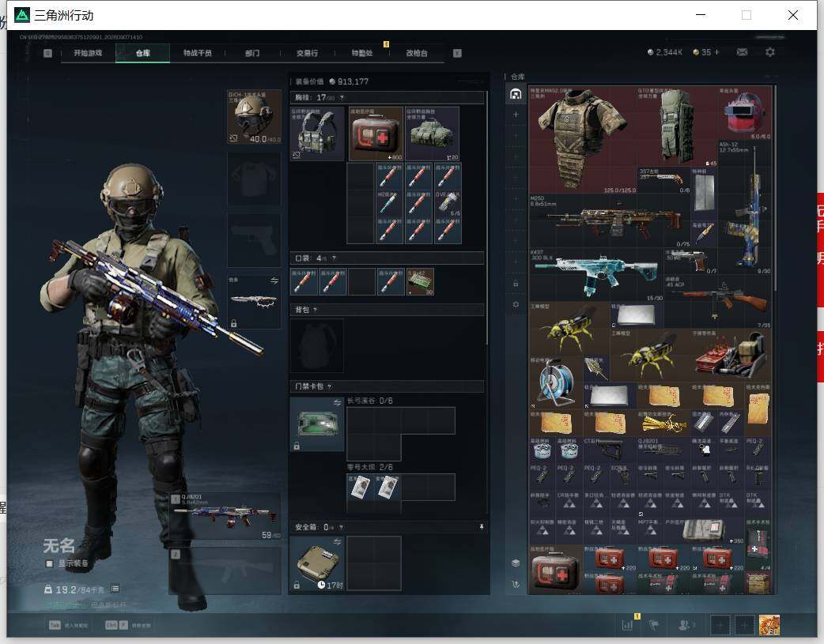
Task: Select the DICH helmet equipment slot
Action: point(254,117)
